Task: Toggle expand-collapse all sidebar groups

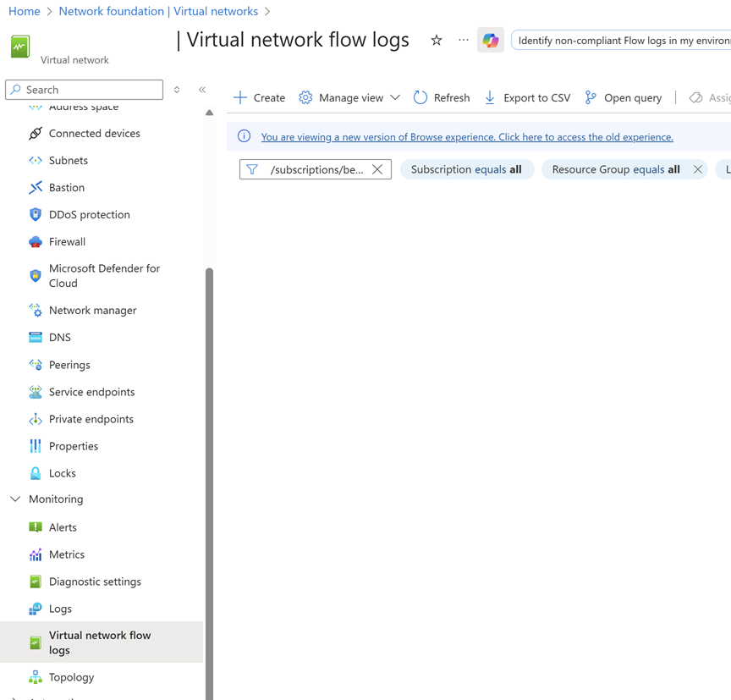Action: pos(177,90)
